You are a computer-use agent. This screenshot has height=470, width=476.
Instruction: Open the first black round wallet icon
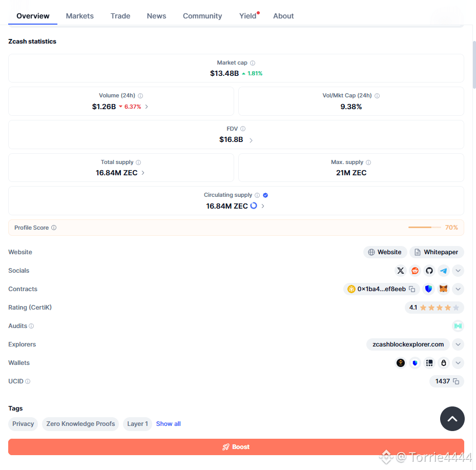tap(400, 363)
